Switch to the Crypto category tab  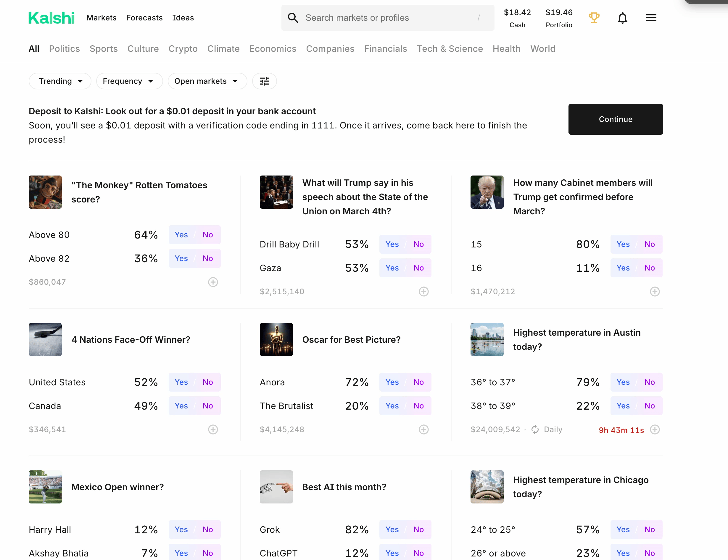[x=183, y=49]
